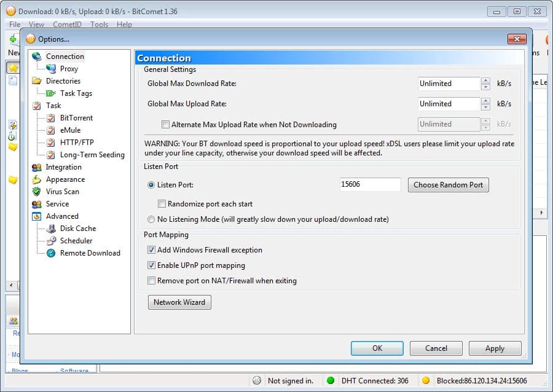Uncheck Add Windows Firewall exception
This screenshot has width=553, height=392.
pyautogui.click(x=151, y=250)
